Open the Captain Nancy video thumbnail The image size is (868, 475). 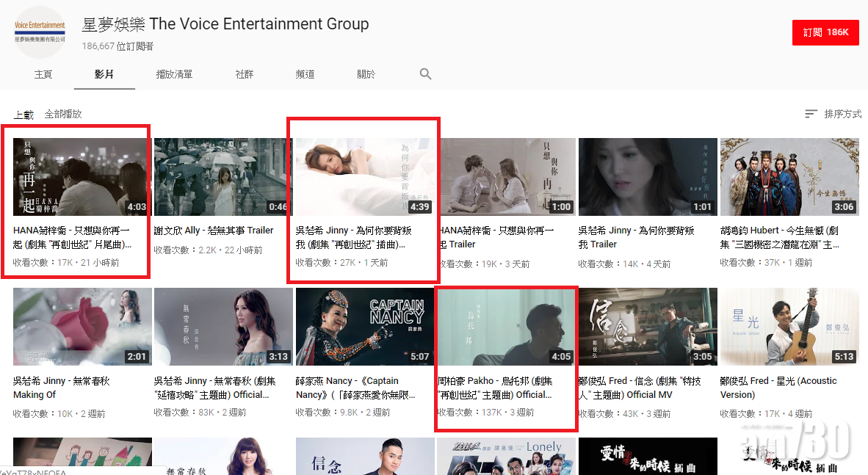364,327
